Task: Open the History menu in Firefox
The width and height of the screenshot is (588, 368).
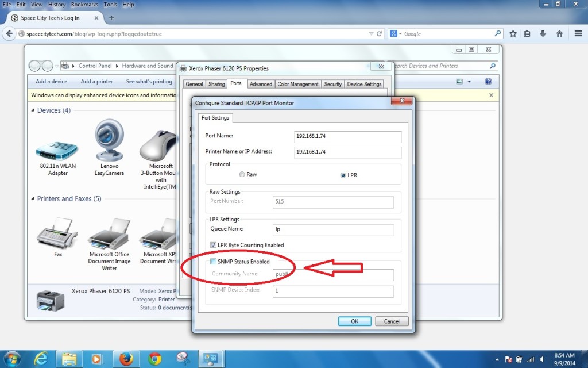Action: [x=57, y=5]
